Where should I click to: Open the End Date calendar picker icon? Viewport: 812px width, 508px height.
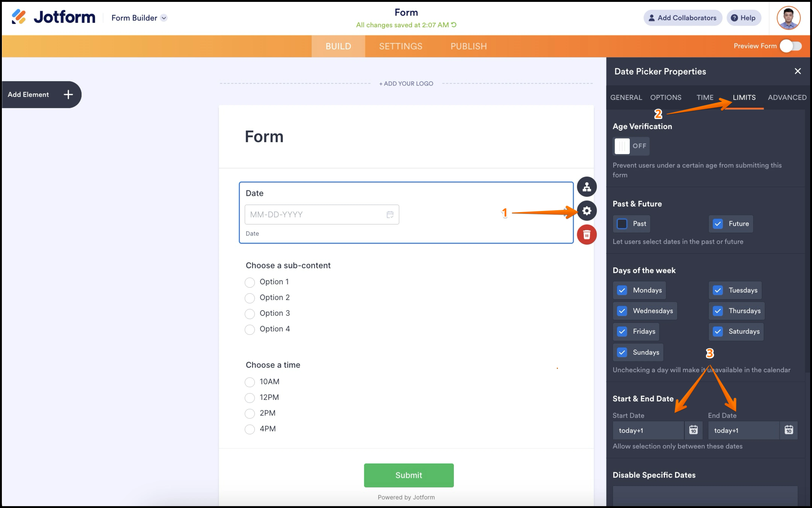coord(789,430)
